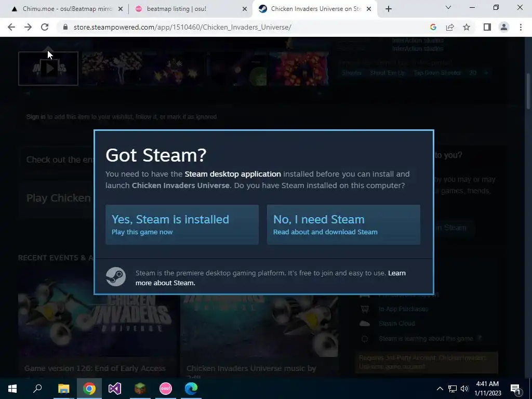
Task: Toggle the Chrome side panel
Action: click(487, 27)
